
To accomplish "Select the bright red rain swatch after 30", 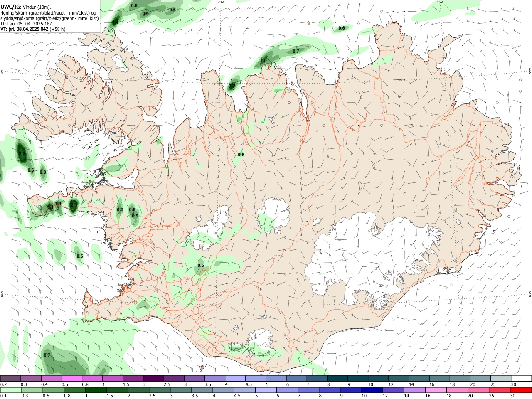I will 521,390.
